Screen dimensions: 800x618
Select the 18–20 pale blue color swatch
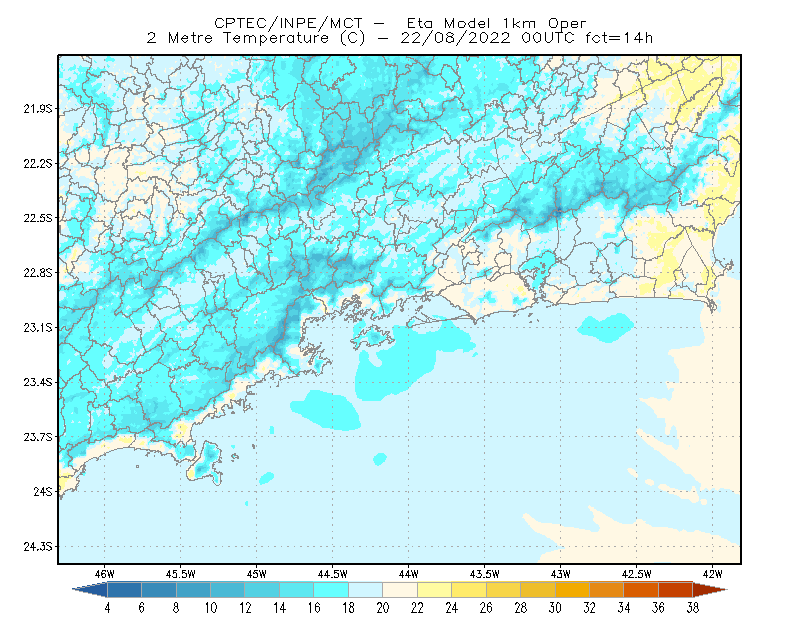tap(365, 590)
